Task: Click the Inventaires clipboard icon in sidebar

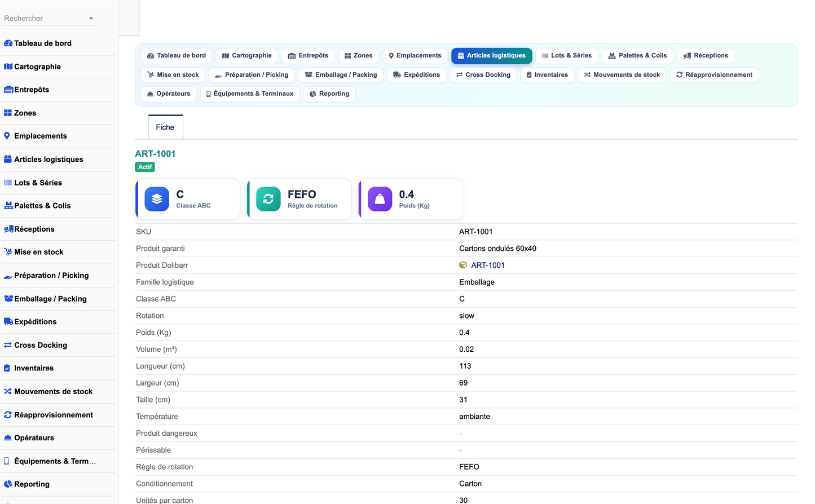Action: coord(7,368)
